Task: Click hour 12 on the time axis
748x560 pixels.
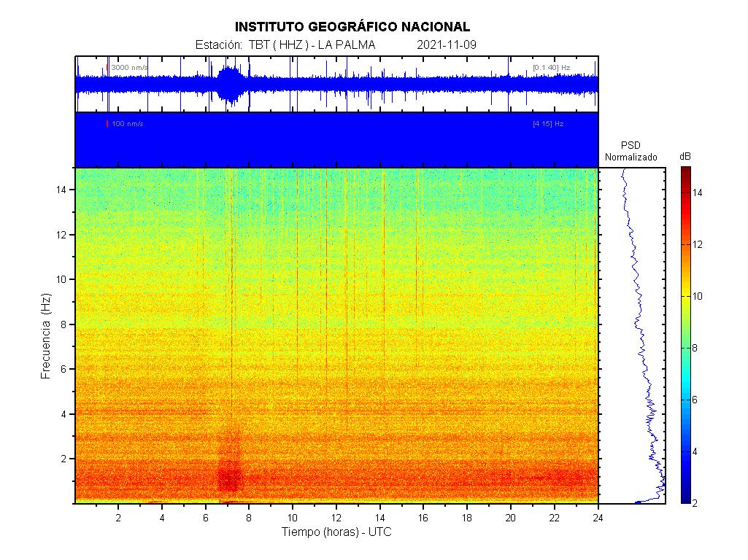Action: pyautogui.click(x=336, y=517)
